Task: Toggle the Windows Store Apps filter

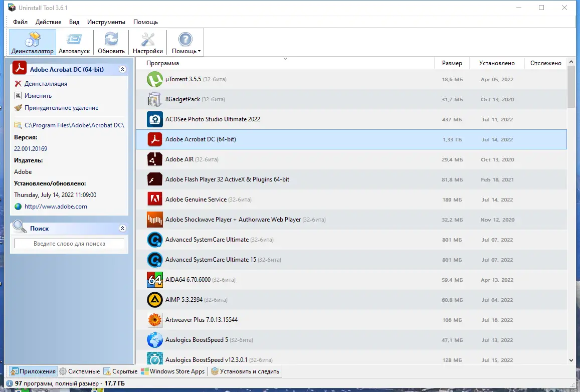Action: [x=173, y=371]
